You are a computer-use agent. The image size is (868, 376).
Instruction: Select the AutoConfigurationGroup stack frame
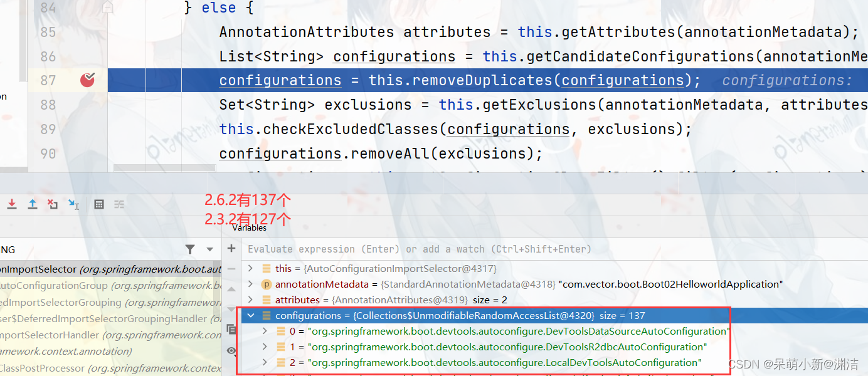point(110,286)
